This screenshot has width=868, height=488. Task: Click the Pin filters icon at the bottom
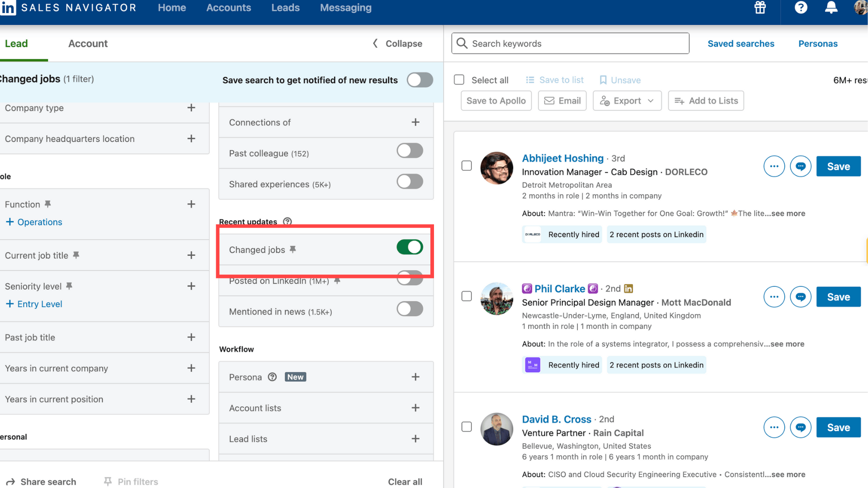(x=108, y=482)
